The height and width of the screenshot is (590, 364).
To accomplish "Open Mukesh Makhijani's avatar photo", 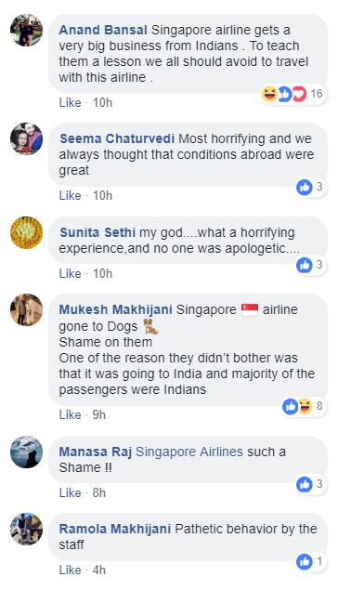I will point(26,309).
